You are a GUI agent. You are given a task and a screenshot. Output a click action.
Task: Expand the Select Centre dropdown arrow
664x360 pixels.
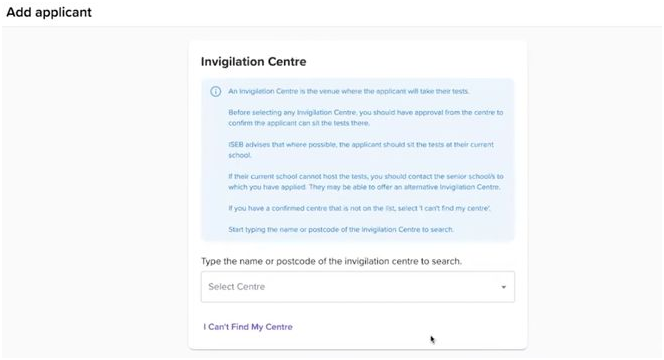pos(504,287)
